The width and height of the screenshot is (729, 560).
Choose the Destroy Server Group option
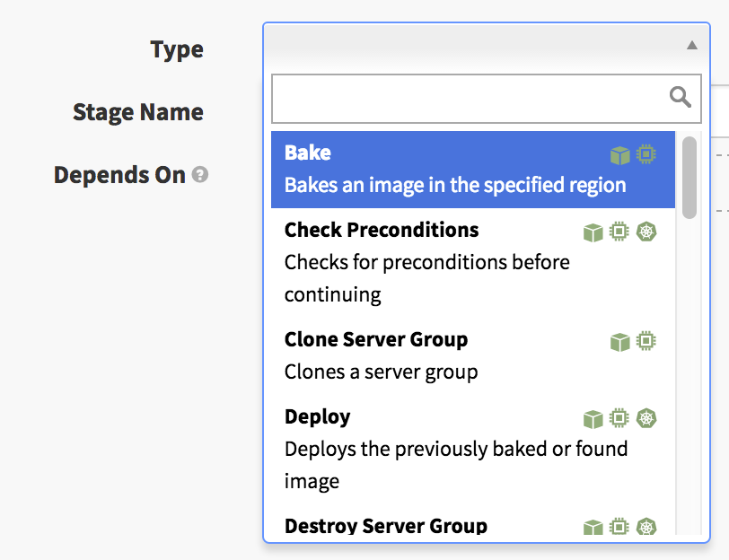tap(386, 527)
